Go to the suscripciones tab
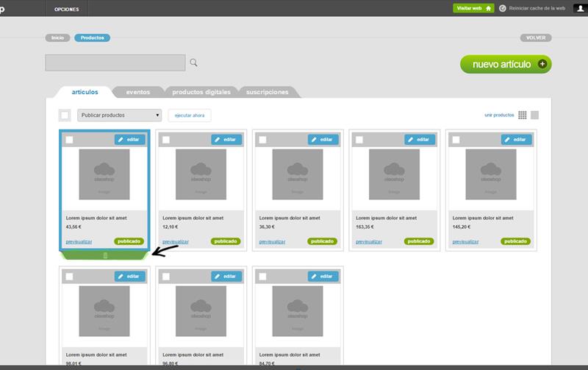Screen dimensions: 588x370 pyautogui.click(x=267, y=92)
